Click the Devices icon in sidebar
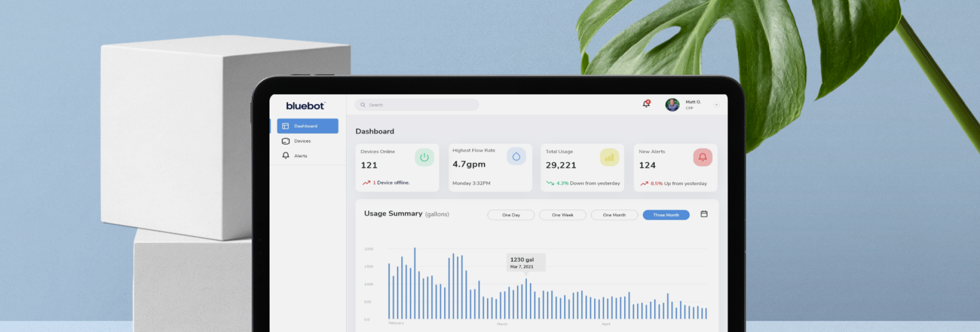Viewport: 980px width, 332px height. tap(286, 141)
